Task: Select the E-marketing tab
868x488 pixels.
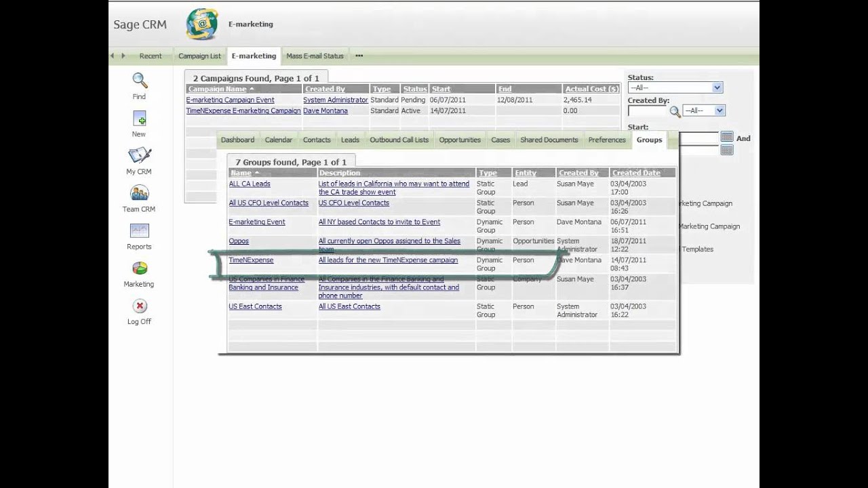Action: pos(254,56)
